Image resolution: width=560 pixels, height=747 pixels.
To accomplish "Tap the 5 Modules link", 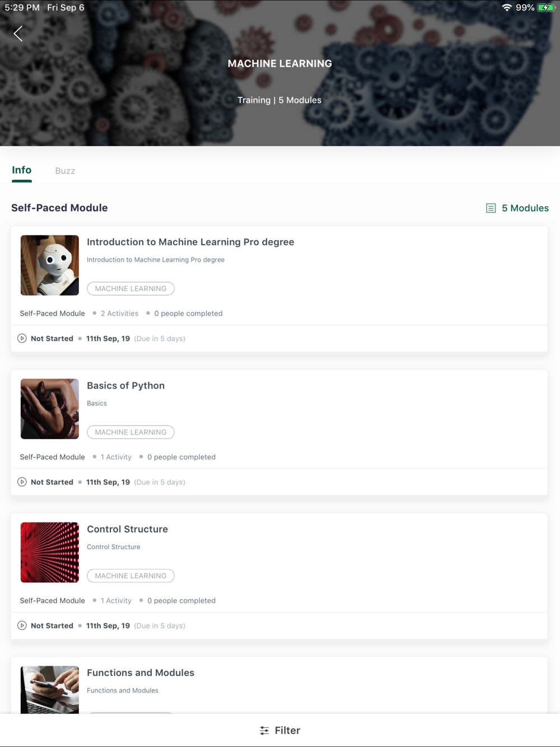I will click(x=517, y=208).
